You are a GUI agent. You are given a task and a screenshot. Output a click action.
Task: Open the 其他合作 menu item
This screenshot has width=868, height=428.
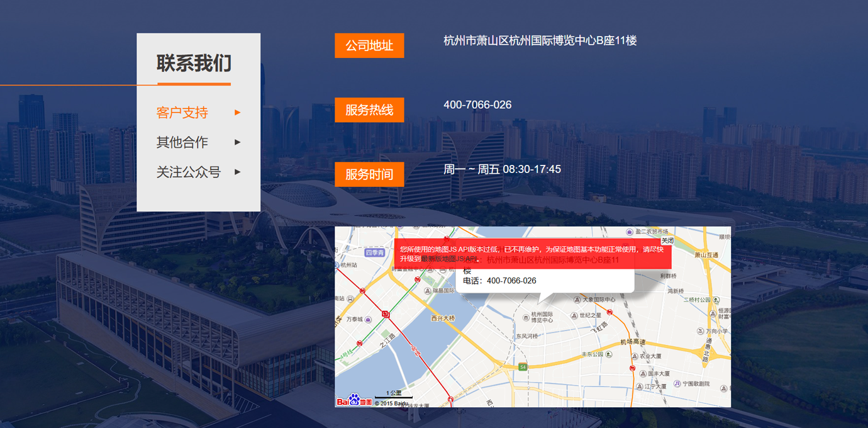click(182, 142)
